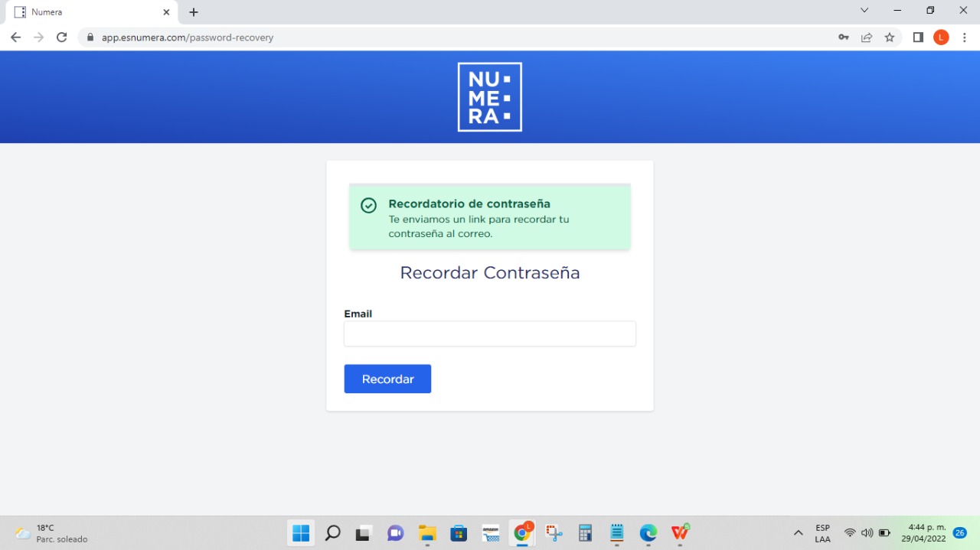Switch to Chrome on the taskbar
The image size is (980, 550).
point(523,533)
